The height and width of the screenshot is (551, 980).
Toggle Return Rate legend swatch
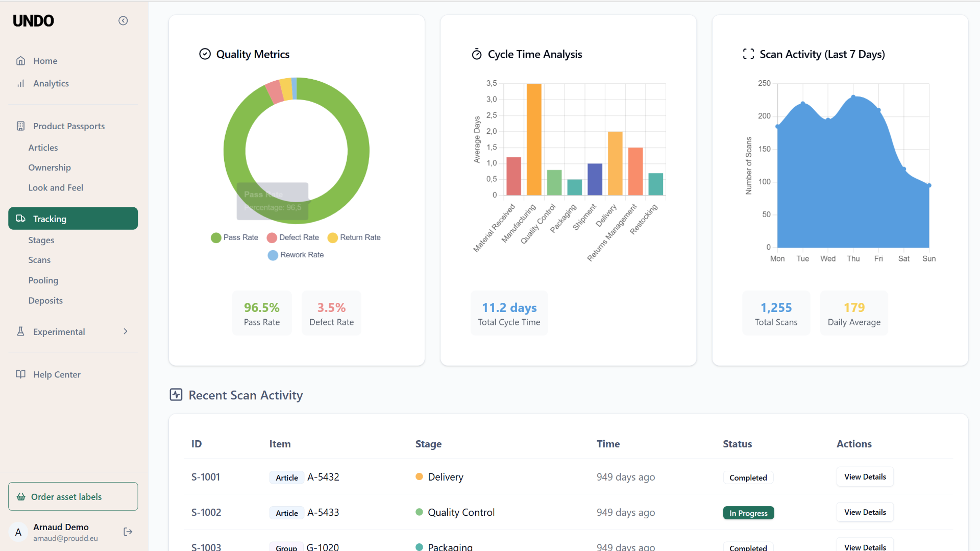[x=333, y=237]
